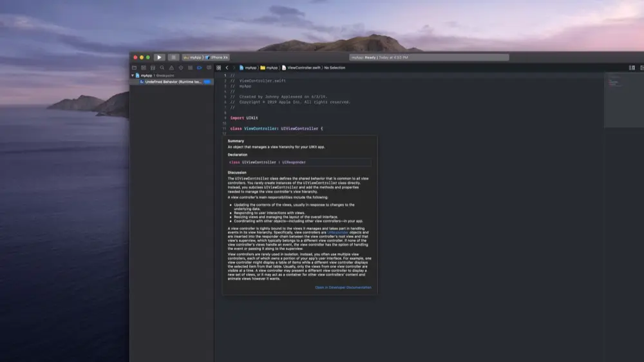Open the Issue navigator warning icon

coord(172,68)
